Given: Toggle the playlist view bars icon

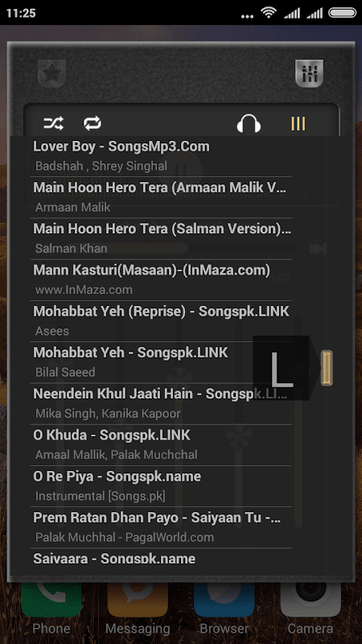Looking at the screenshot, I should [x=298, y=123].
